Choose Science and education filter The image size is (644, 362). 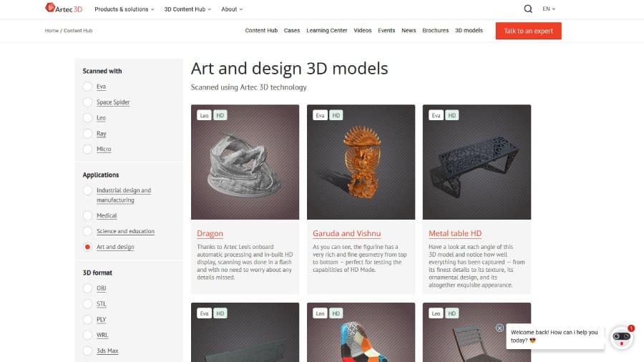87,231
